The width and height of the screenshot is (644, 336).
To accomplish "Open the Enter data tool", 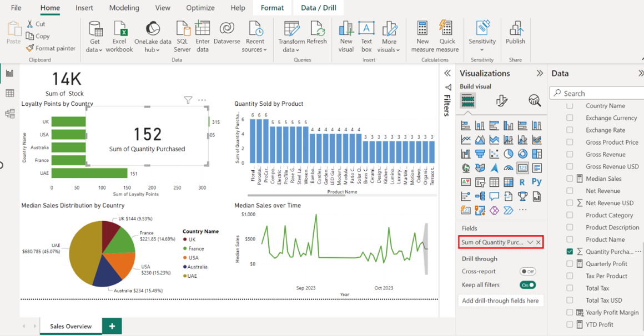I will click(203, 37).
